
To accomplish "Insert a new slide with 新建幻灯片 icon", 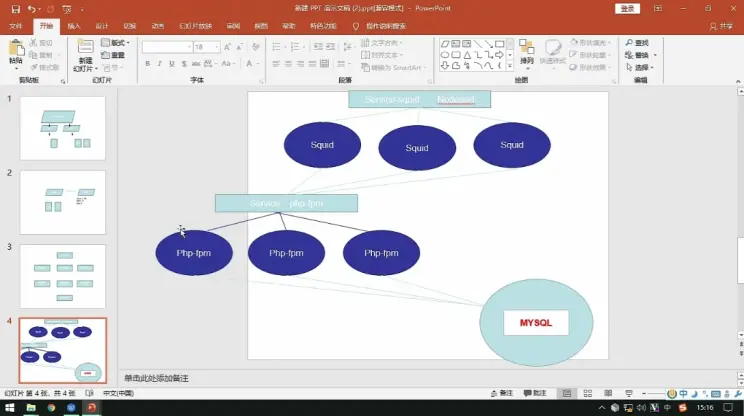I will pyautogui.click(x=85, y=47).
